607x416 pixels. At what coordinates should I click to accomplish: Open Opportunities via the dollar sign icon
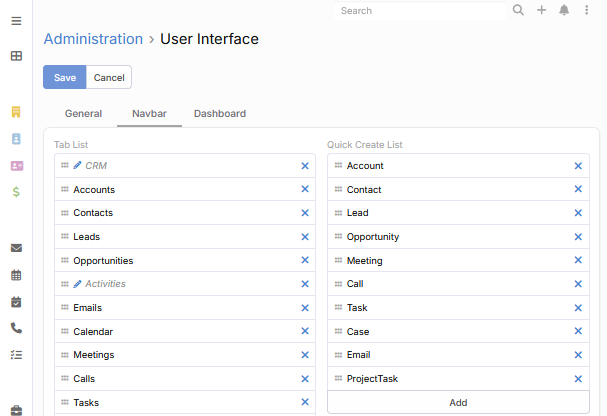pos(16,191)
